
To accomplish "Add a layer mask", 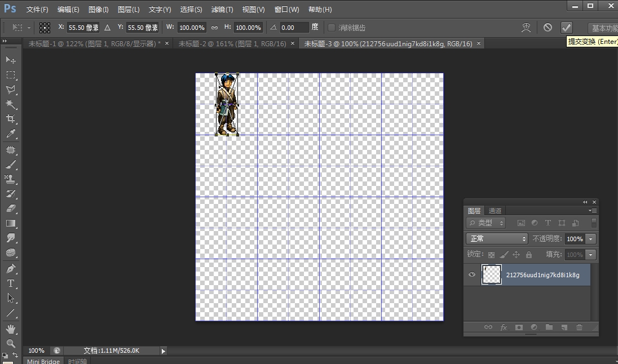I will click(519, 327).
